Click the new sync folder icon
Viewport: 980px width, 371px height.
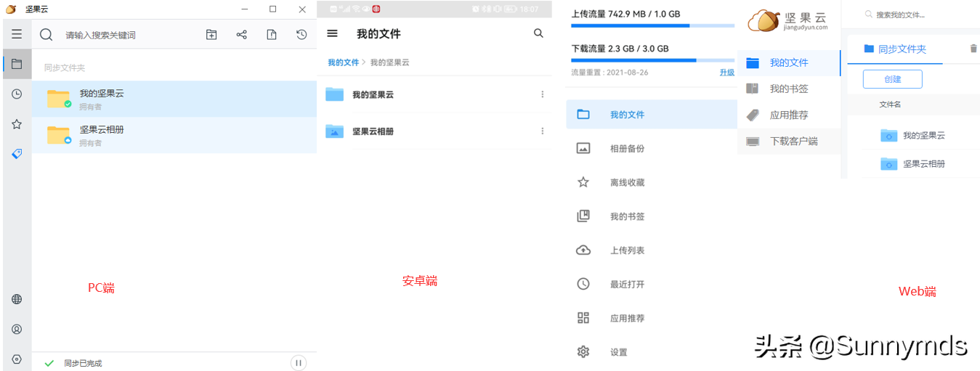[211, 35]
